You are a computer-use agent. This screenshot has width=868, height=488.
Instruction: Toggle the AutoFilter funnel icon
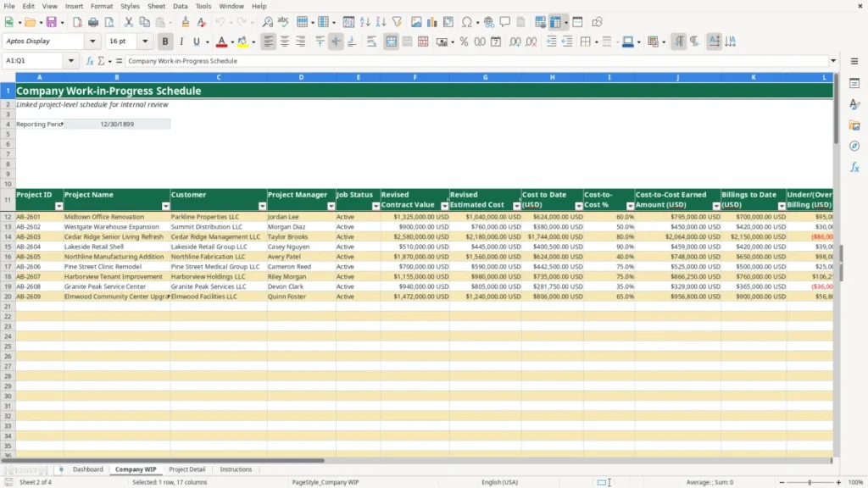click(397, 22)
